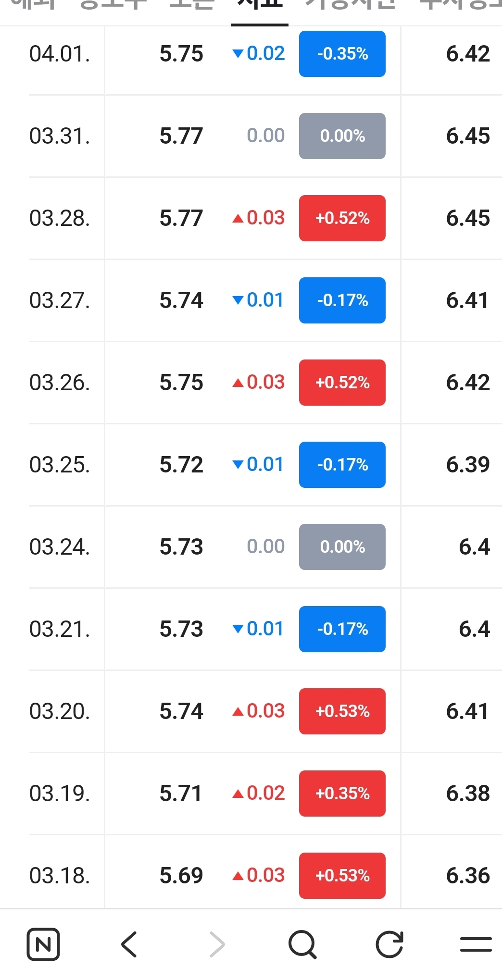Tap the +0.52% badge in the 03.28. row
Screen dimensions: 502x980
pos(342,218)
